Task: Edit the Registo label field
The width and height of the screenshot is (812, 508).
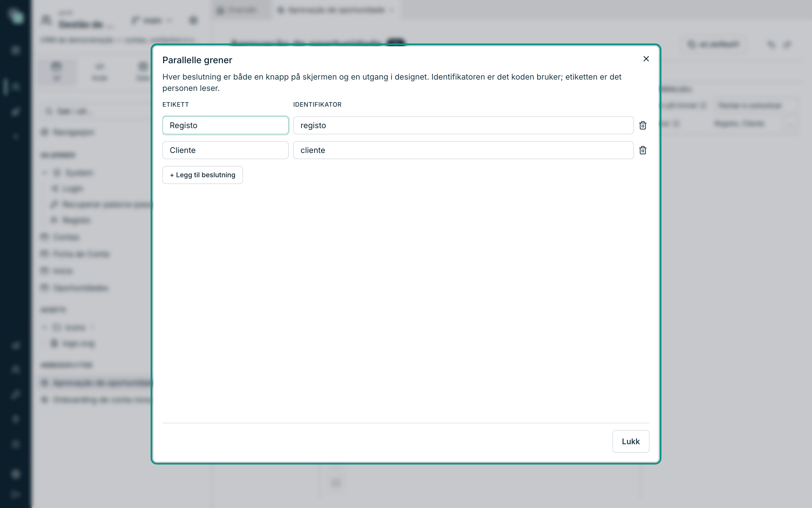Action: 226,125
